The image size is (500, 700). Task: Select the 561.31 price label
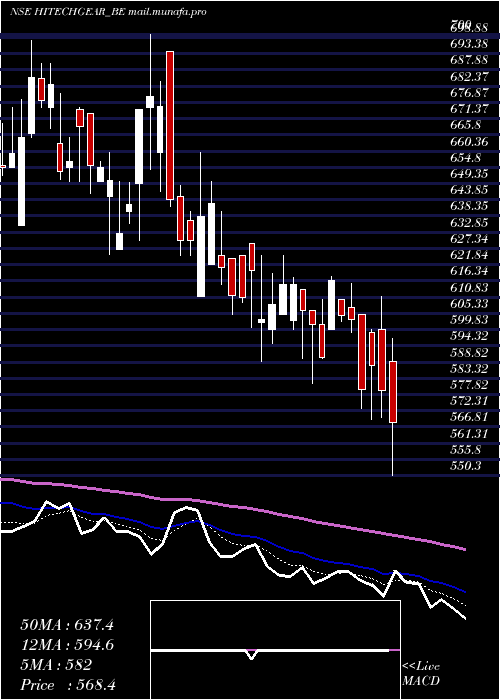click(x=469, y=435)
